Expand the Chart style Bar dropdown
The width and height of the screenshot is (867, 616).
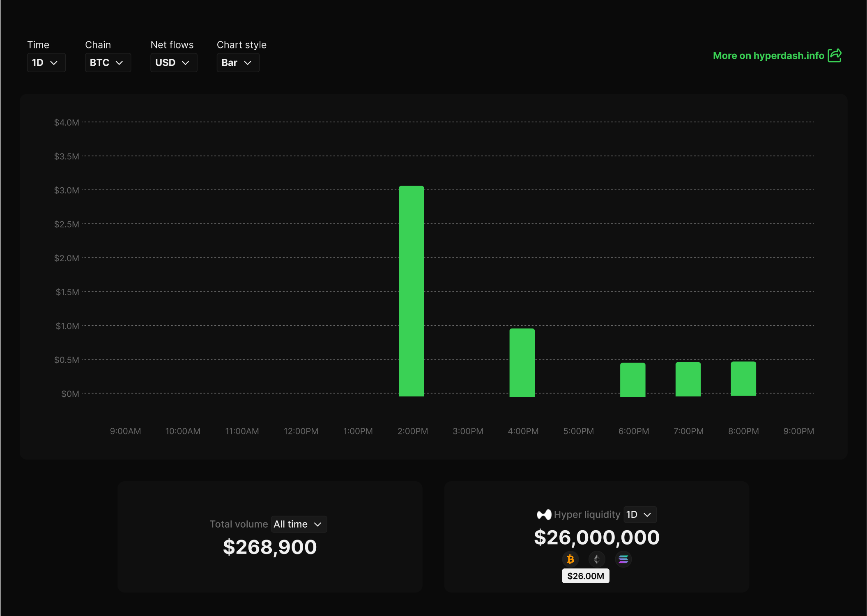point(237,62)
